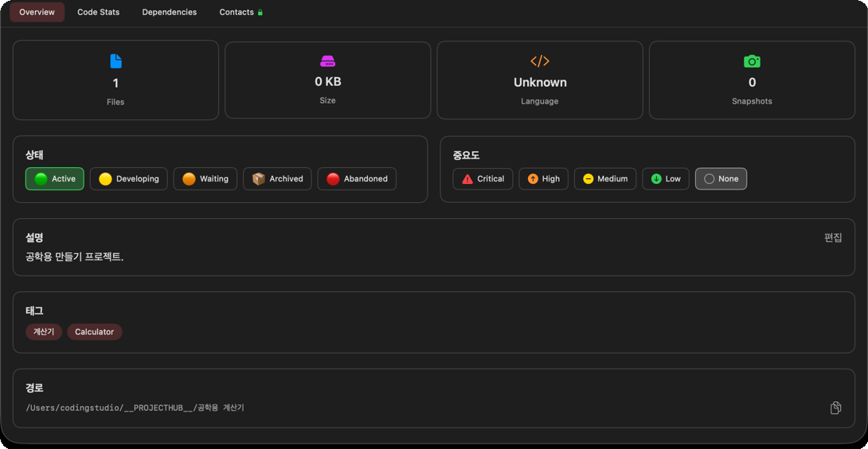Select the Low priority option
The image size is (868, 449).
coord(666,179)
